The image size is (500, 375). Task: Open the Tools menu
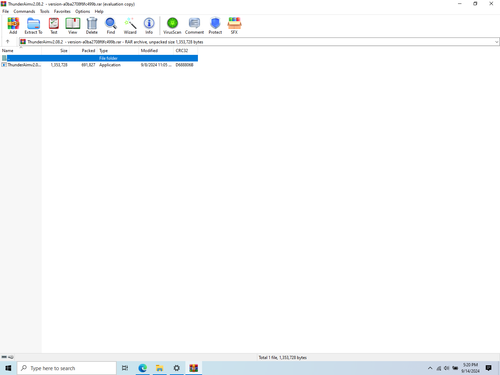tap(45, 11)
